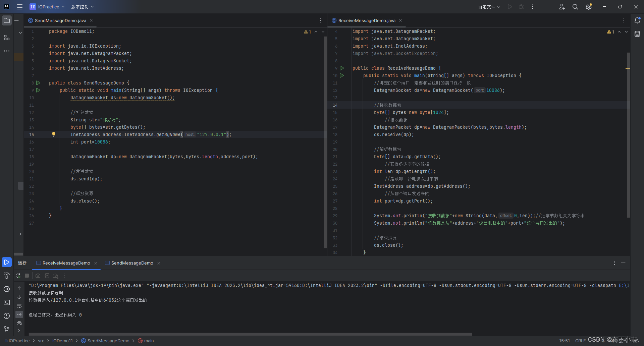The width and height of the screenshot is (644, 346).
Task: Open the 当前文件 run configuration dropdown
Action: coord(489,7)
